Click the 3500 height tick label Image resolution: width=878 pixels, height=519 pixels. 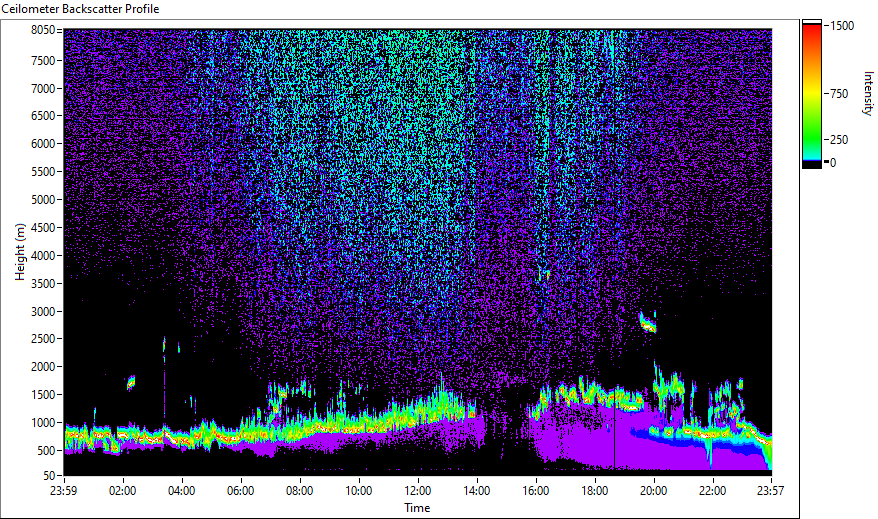point(43,284)
